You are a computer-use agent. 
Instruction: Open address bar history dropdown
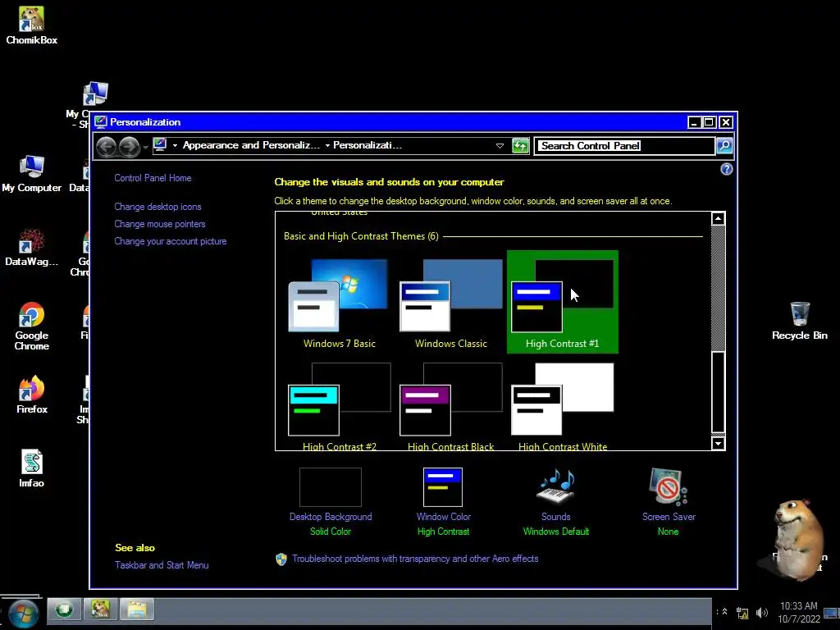(500, 146)
